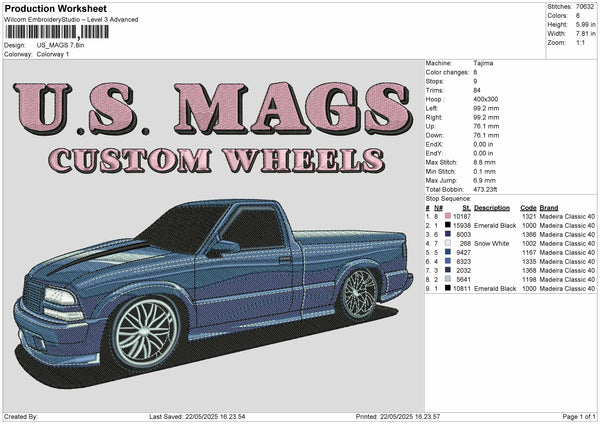Click the 'Stop Sequence:' heading

click(x=448, y=199)
